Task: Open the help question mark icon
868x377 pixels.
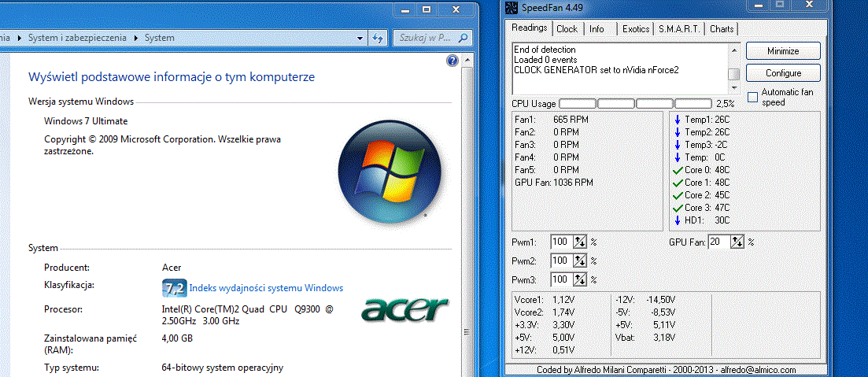Action: pyautogui.click(x=452, y=61)
